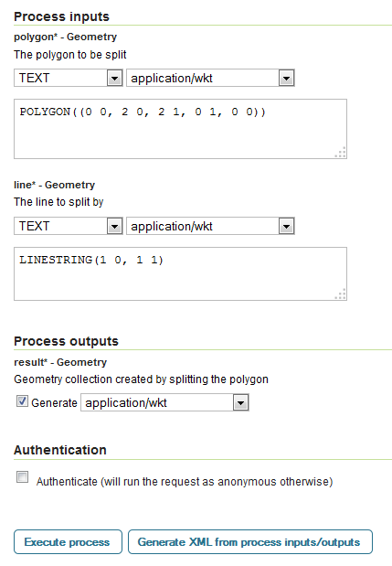Image resolution: width=392 pixels, height=566 pixels.
Task: Open the polygon TEXT input type dropdown
Action: (69, 78)
